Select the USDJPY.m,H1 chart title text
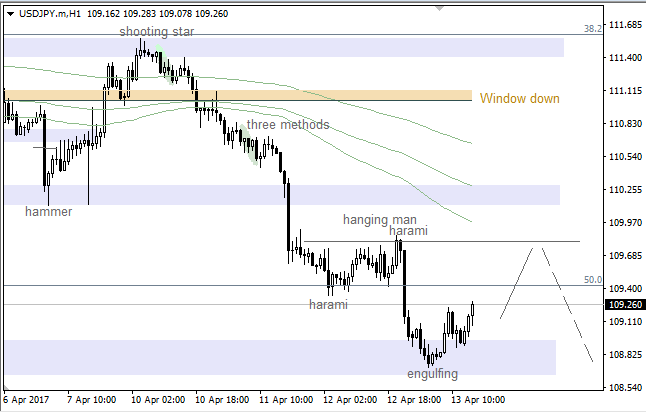646x412 pixels. coord(49,14)
